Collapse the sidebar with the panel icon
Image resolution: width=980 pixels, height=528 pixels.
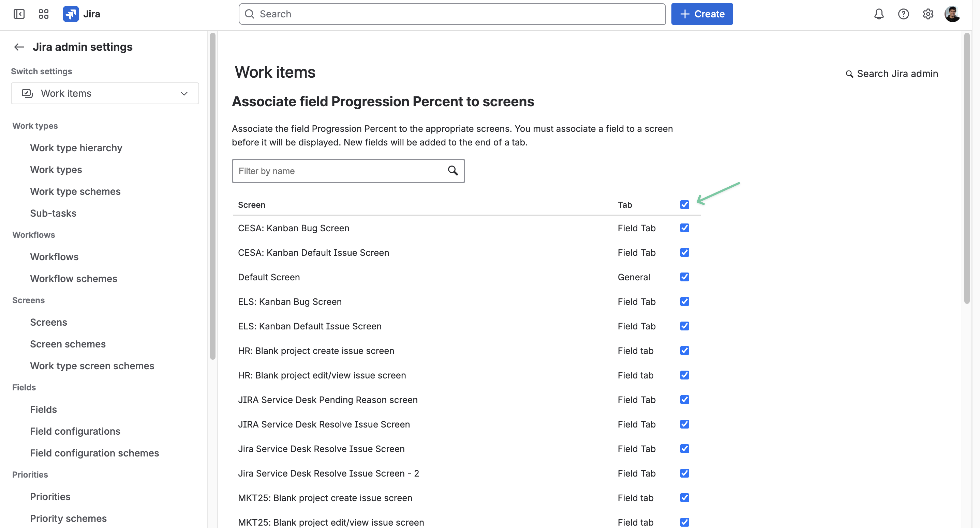click(x=19, y=14)
